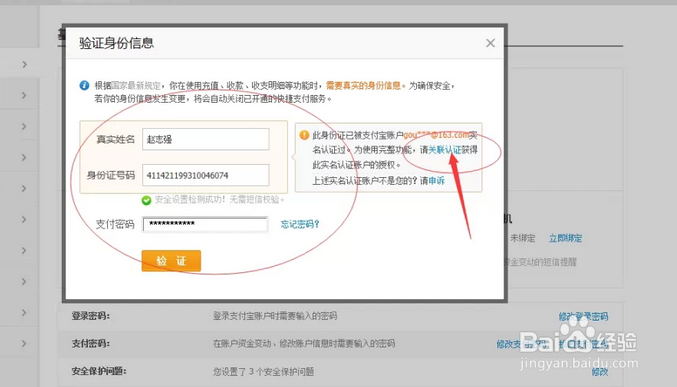Focus the 身份证号码 input field

point(206,175)
